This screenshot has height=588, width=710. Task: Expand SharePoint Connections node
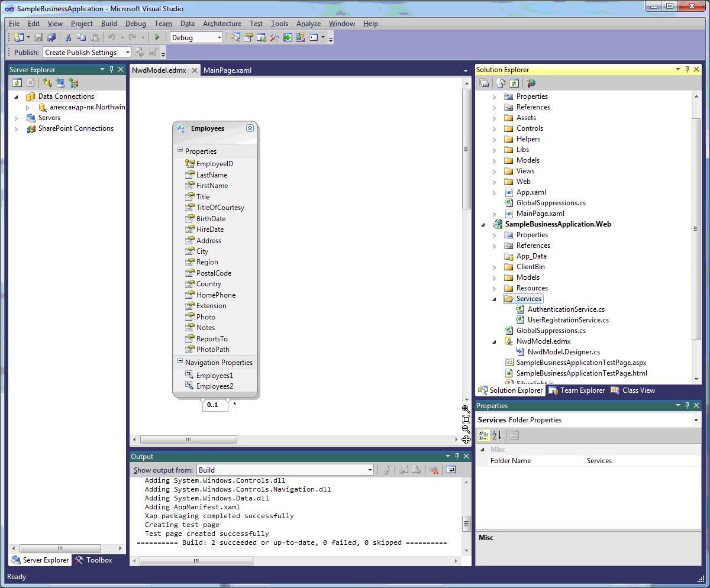[17, 128]
